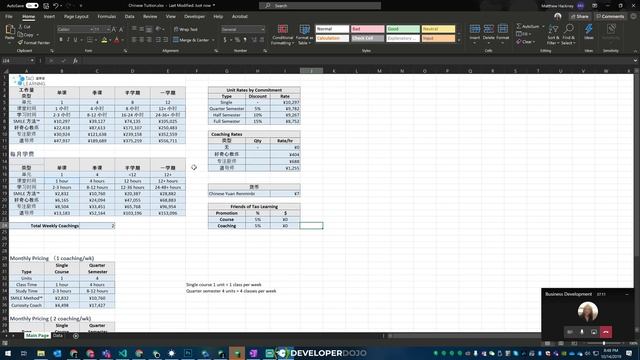Click the Format Painter brush
Viewport: 640px width, 360px height.
(x=34, y=42)
